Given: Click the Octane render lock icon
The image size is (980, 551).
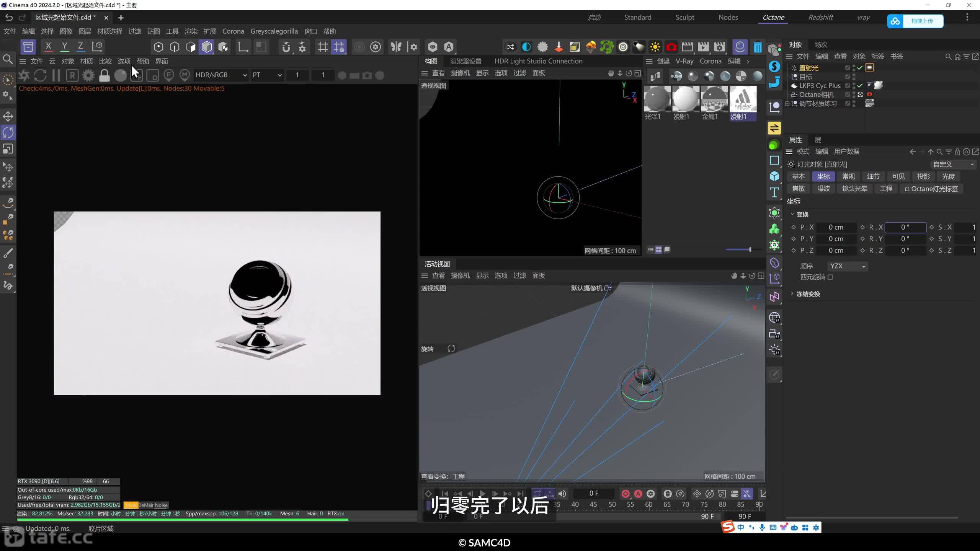Looking at the screenshot, I should click(x=104, y=75).
